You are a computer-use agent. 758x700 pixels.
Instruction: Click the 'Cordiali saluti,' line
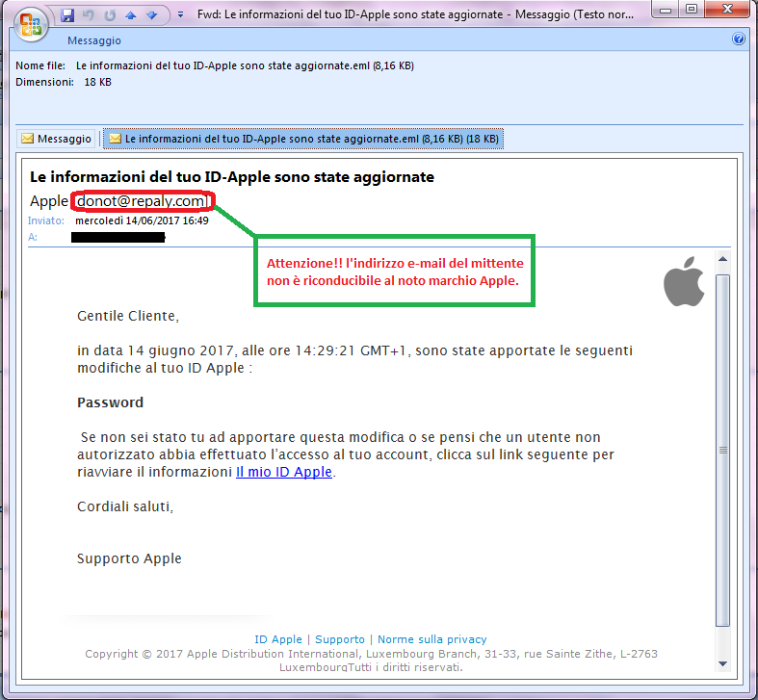click(x=125, y=506)
